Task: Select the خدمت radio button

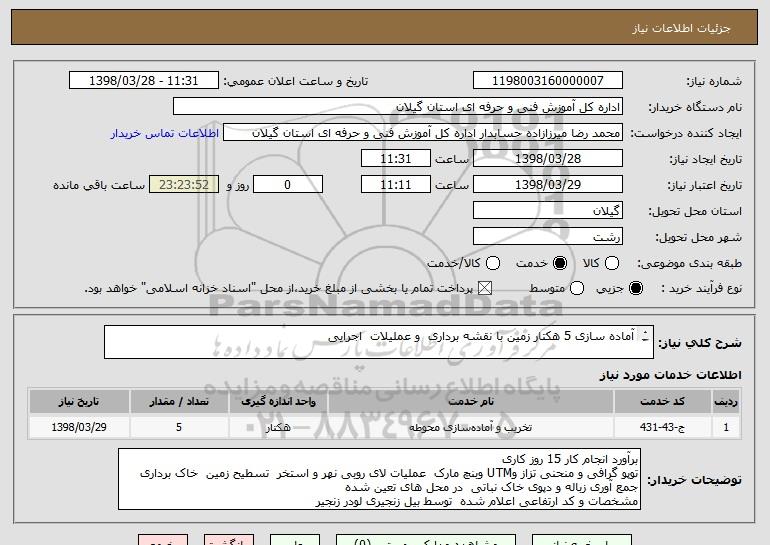Action: click(560, 263)
